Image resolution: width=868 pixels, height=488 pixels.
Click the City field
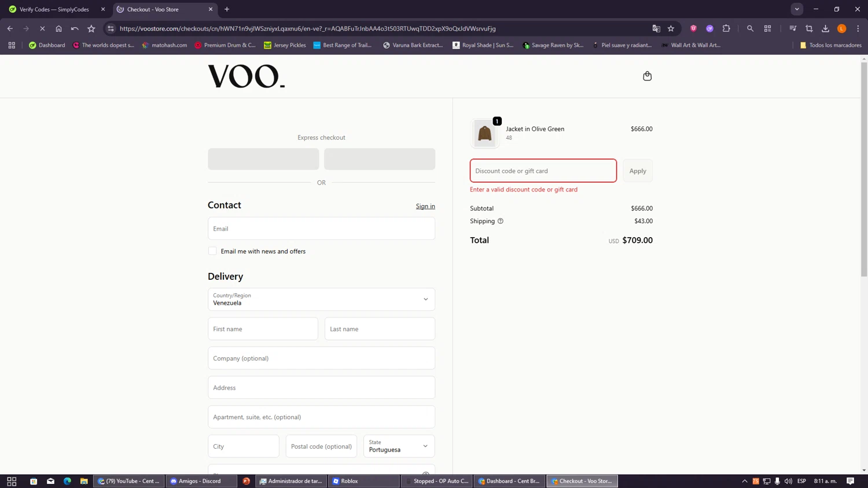pos(243,446)
